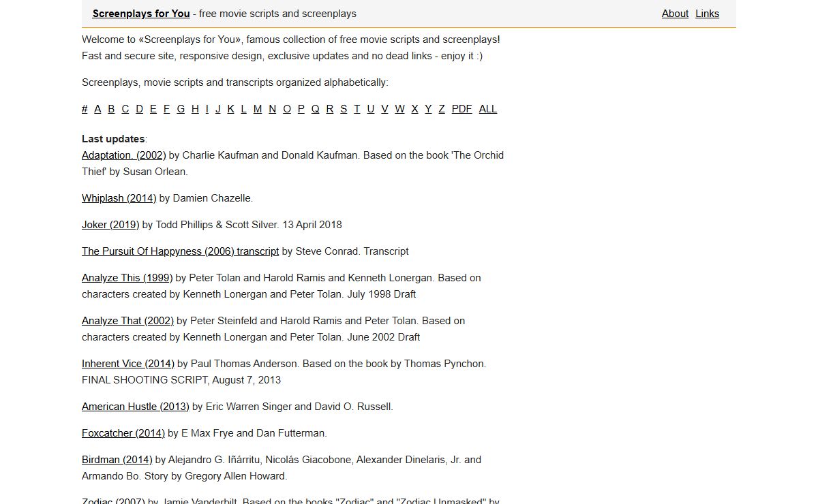The width and height of the screenshot is (818, 504).
Task: Browse scripts starting with G
Action: 181,109
